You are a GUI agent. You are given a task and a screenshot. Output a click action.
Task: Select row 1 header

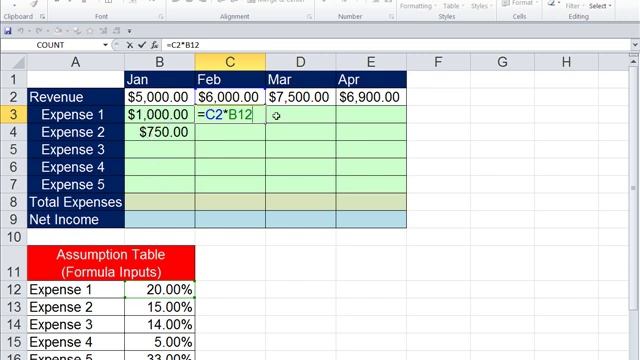[x=14, y=79]
